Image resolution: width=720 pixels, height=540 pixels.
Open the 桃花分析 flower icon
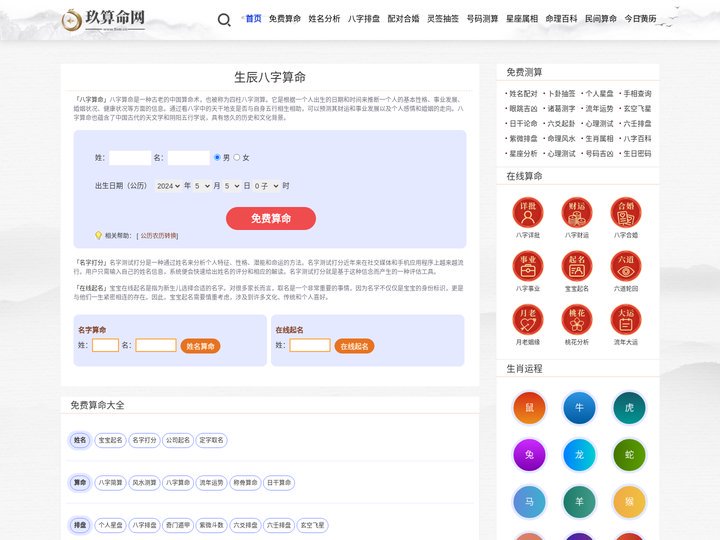coord(577,320)
